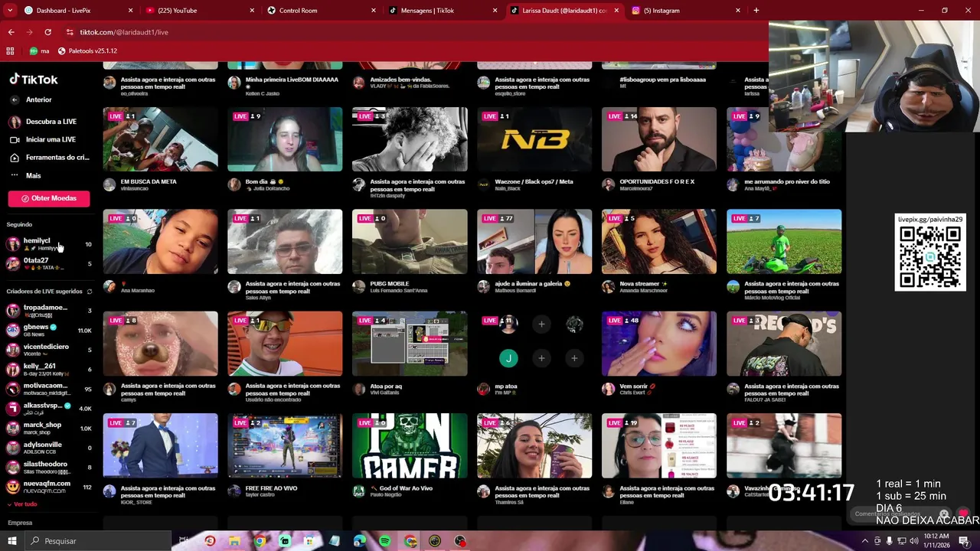Open the EM BUSCA DA META live thumbnail

(161, 139)
